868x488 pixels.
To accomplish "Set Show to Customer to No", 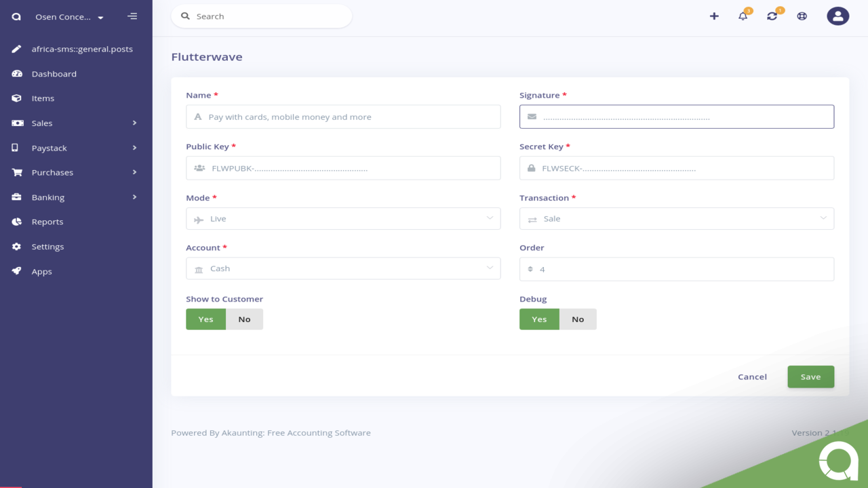I will tap(244, 319).
